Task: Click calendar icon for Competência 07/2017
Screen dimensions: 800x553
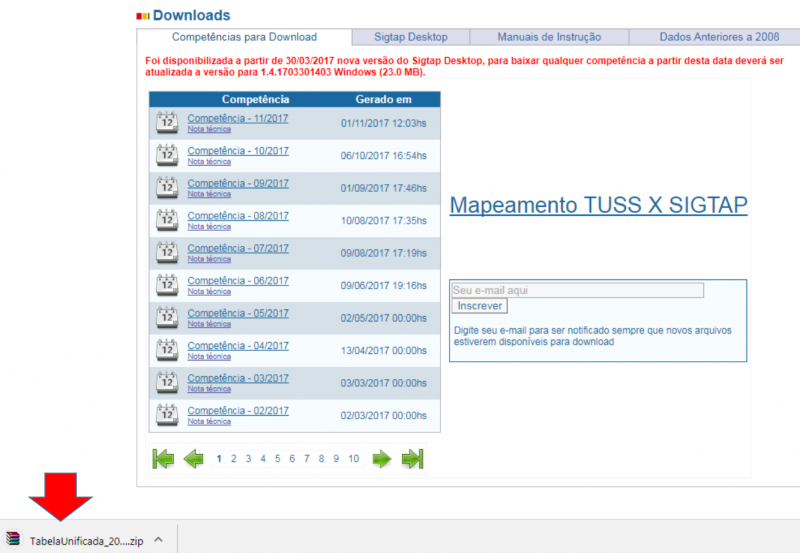Action: (x=167, y=253)
